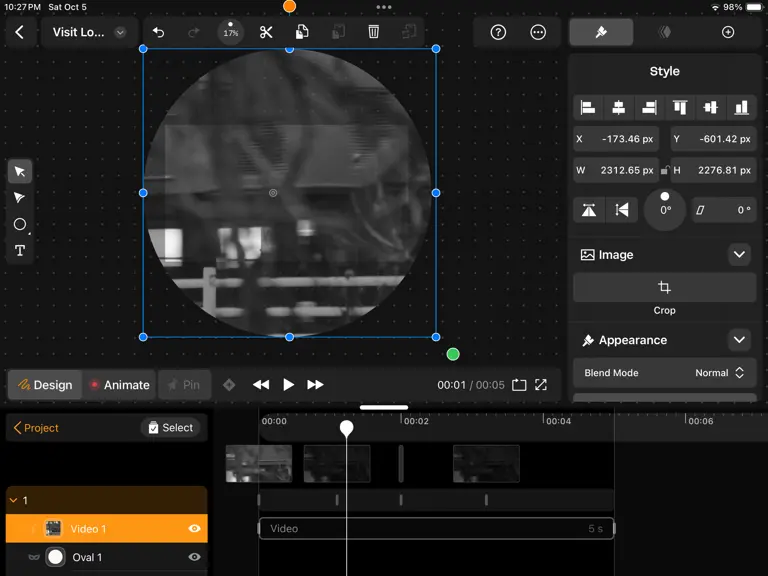Enter fullscreen preview mode
This screenshot has width=768, height=576.
click(x=541, y=385)
